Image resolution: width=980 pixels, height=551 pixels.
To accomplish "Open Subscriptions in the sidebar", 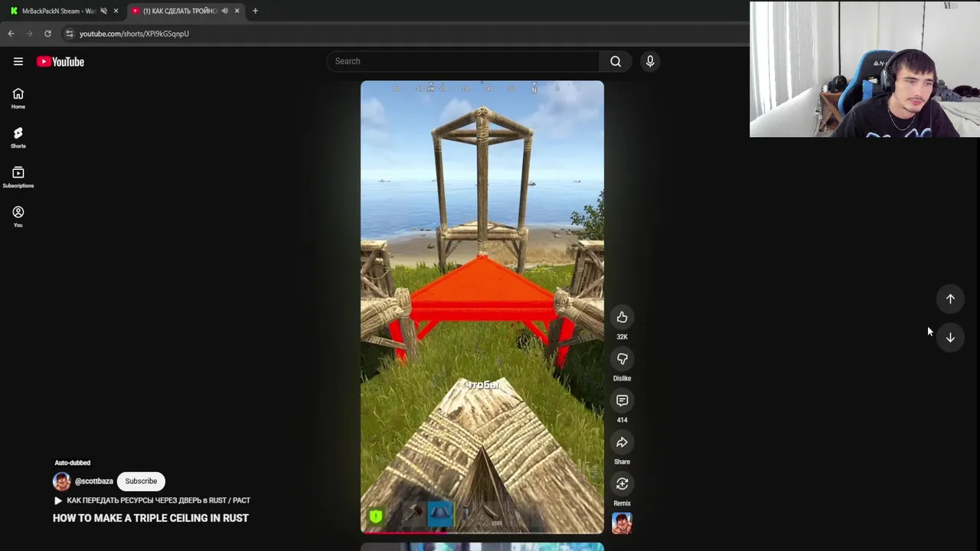I will coord(18,178).
